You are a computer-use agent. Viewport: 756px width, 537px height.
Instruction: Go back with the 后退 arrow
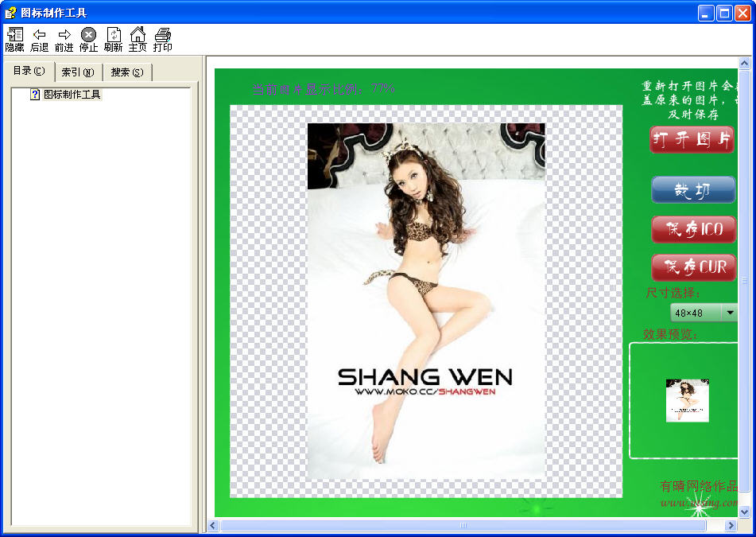pyautogui.click(x=39, y=40)
